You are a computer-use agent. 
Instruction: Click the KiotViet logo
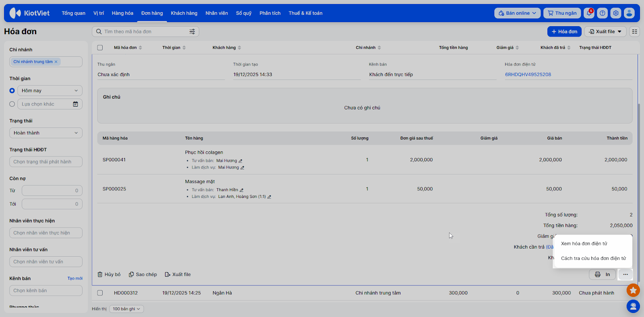30,13
